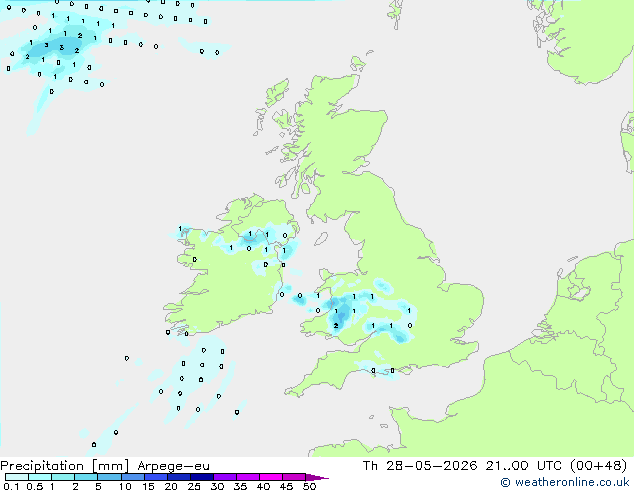
Task: Click the '50' legend scale label
Action: [x=309, y=486]
